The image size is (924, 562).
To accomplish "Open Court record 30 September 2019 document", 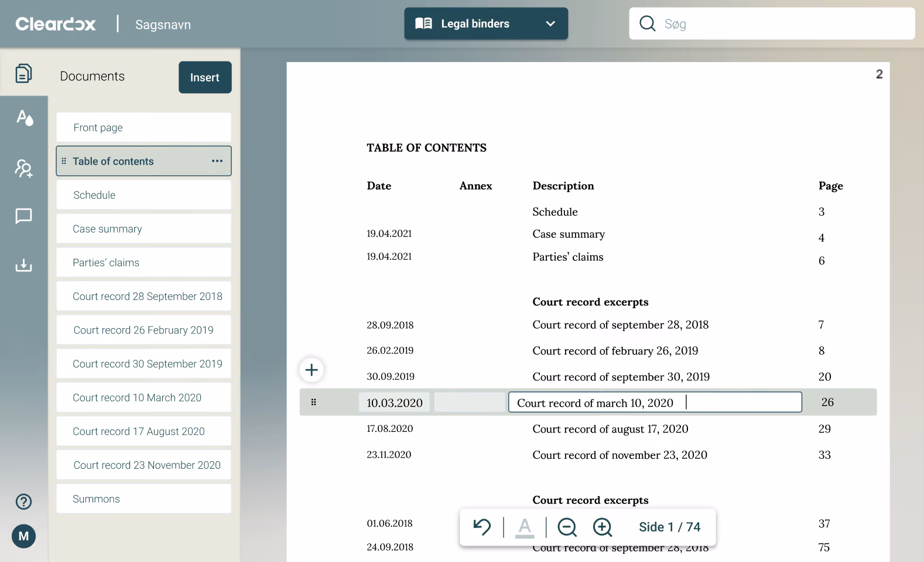I will pyautogui.click(x=143, y=363).
